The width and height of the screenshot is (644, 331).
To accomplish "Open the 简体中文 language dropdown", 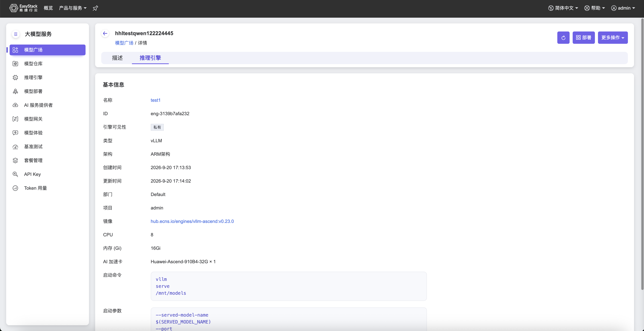I will (563, 8).
